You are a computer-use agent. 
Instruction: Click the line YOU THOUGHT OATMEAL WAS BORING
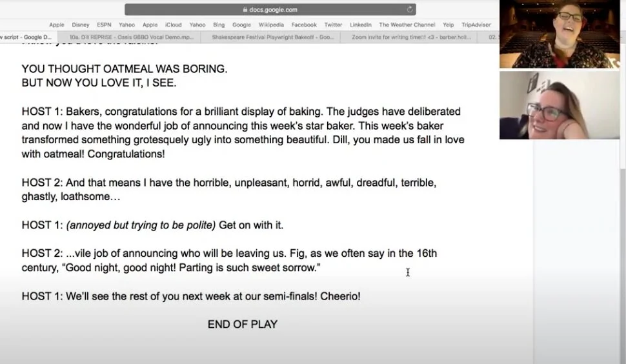pos(125,69)
